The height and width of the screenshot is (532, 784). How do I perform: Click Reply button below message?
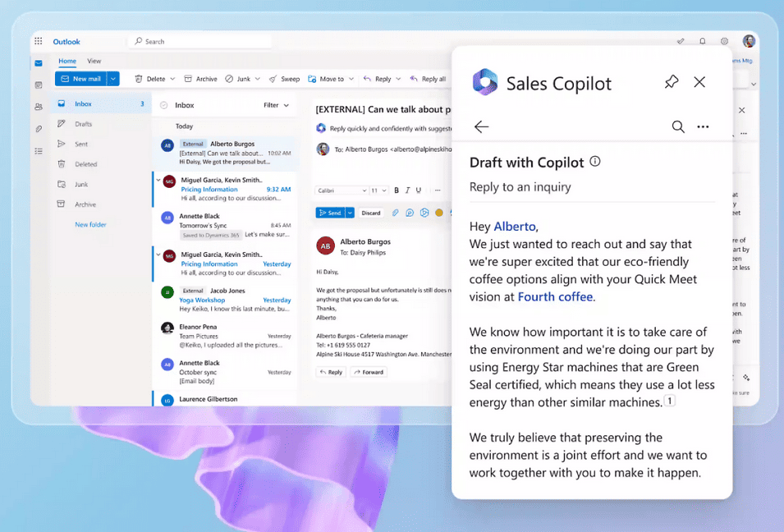click(331, 372)
